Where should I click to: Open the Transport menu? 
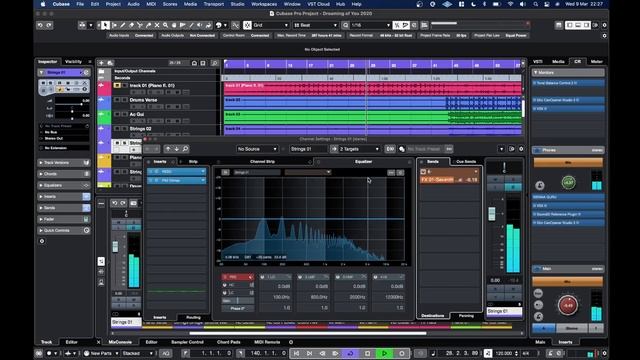(x=213, y=4)
